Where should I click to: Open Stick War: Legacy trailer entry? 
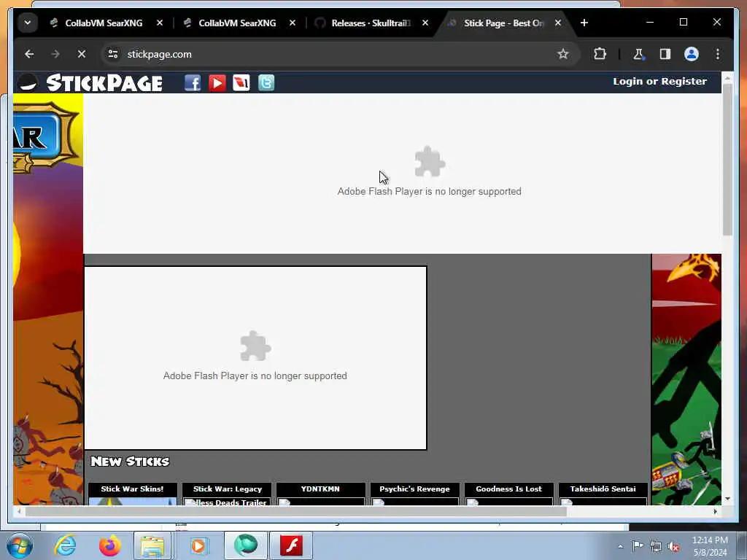(228, 494)
